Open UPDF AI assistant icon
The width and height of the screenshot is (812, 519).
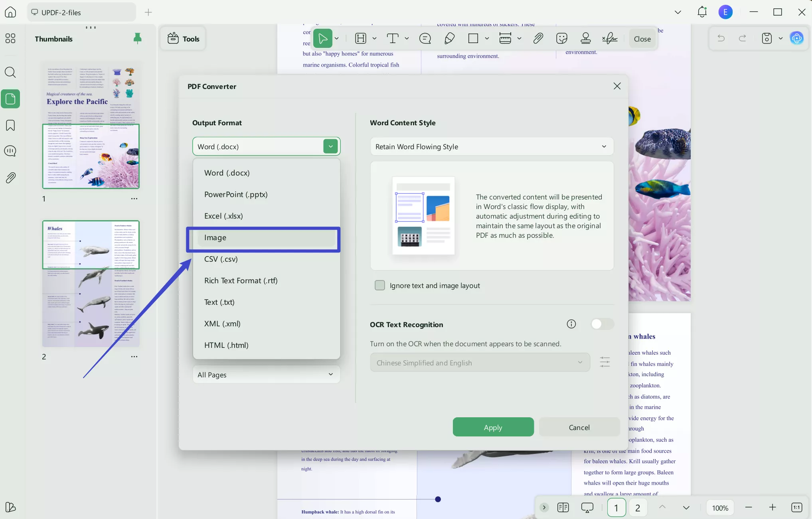click(797, 38)
